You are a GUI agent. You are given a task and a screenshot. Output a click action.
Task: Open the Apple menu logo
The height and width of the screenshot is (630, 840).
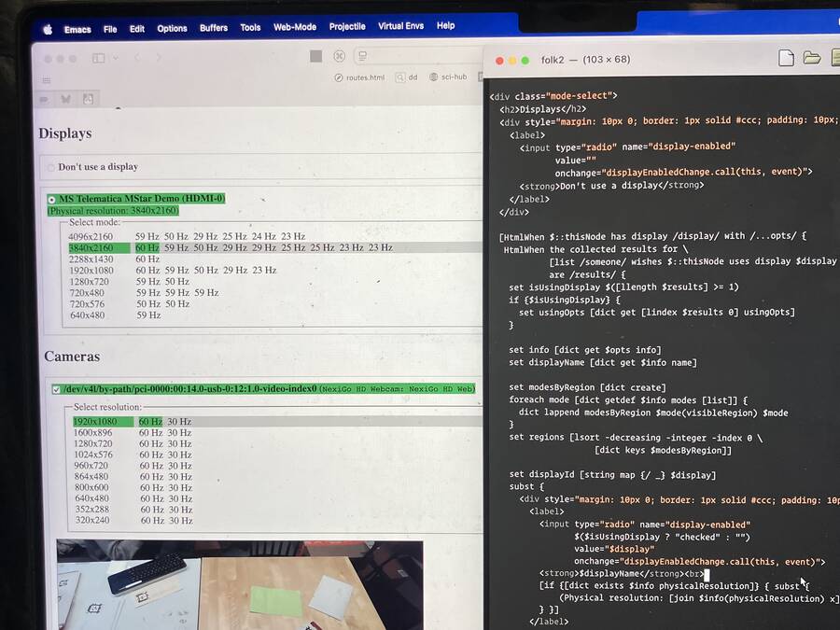pos(48,29)
